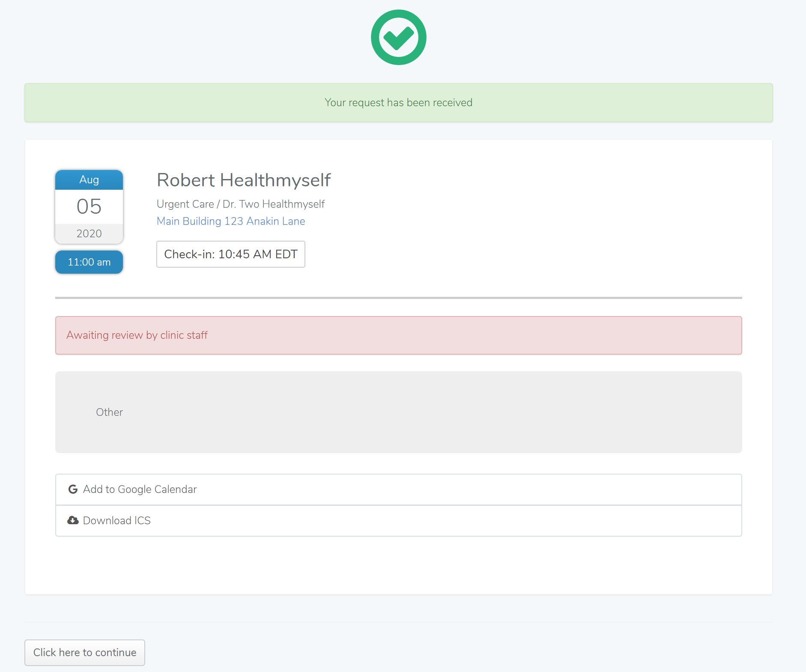The width and height of the screenshot is (806, 672).
Task: Click the Aug month header on calendar
Action: 89,180
